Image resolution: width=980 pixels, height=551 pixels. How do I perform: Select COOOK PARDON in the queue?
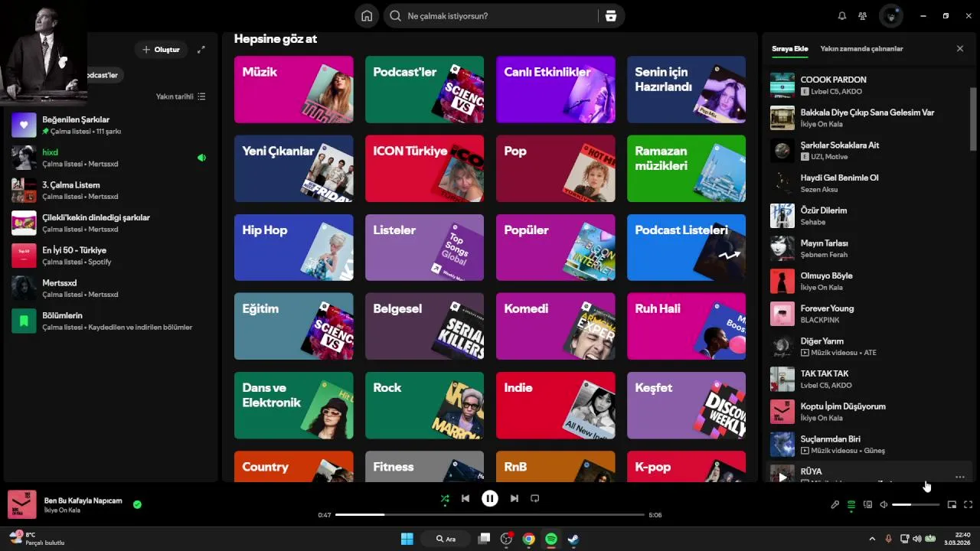pyautogui.click(x=868, y=85)
